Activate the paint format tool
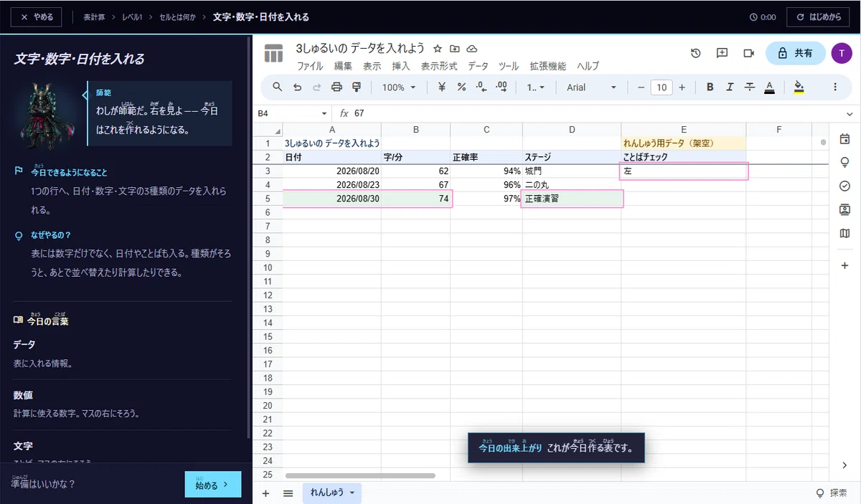 pyautogui.click(x=356, y=87)
